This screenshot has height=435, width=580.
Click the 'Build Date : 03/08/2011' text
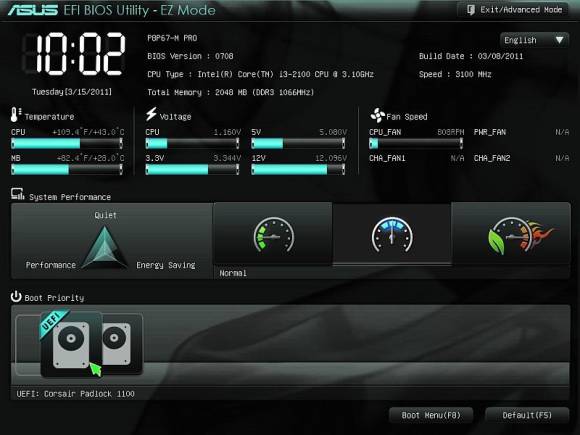coord(471,56)
